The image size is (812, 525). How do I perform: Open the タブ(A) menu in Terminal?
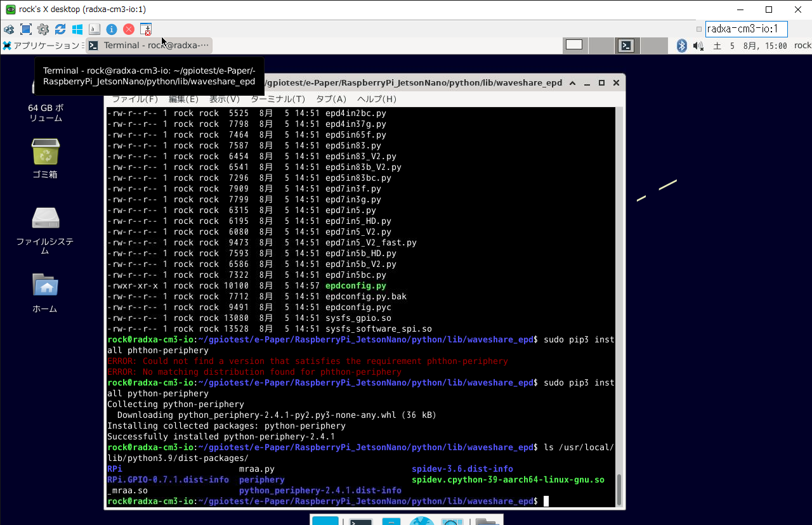(331, 99)
